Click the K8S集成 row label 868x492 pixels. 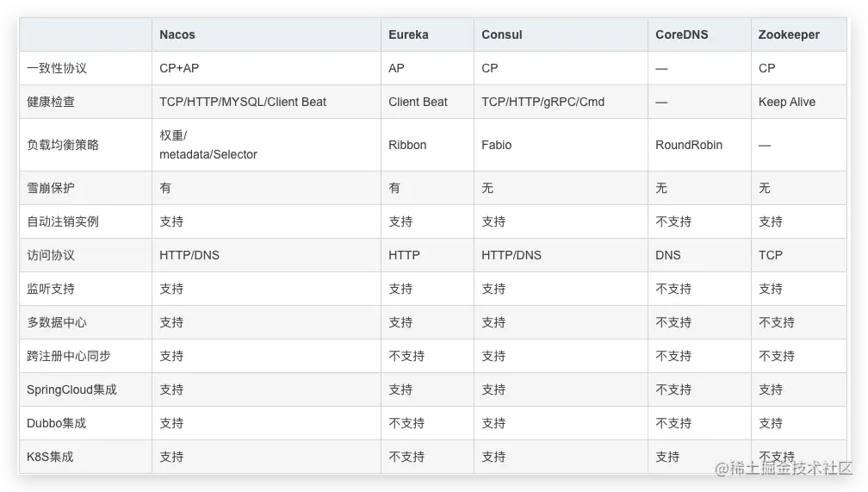[x=50, y=457]
